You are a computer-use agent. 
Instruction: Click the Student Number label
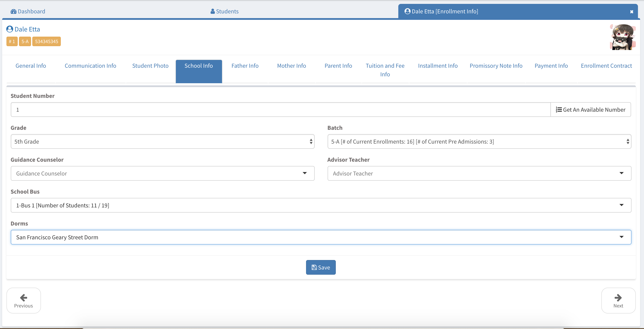coord(33,96)
